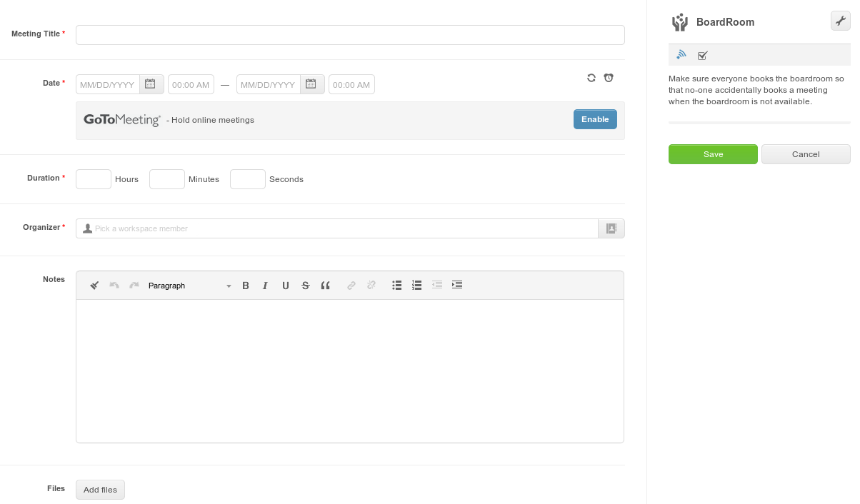Clear formatting with the brush icon
860x504 pixels.
pos(94,286)
